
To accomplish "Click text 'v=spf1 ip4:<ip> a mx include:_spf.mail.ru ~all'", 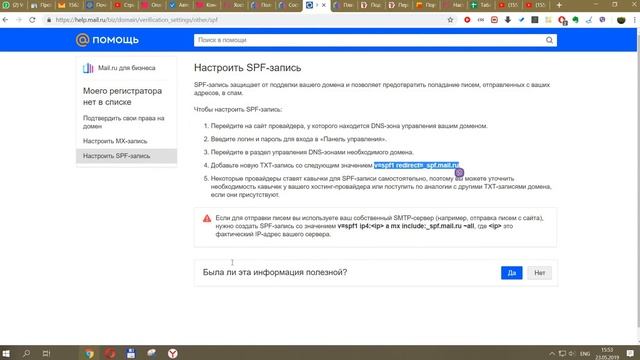I will point(406,226).
